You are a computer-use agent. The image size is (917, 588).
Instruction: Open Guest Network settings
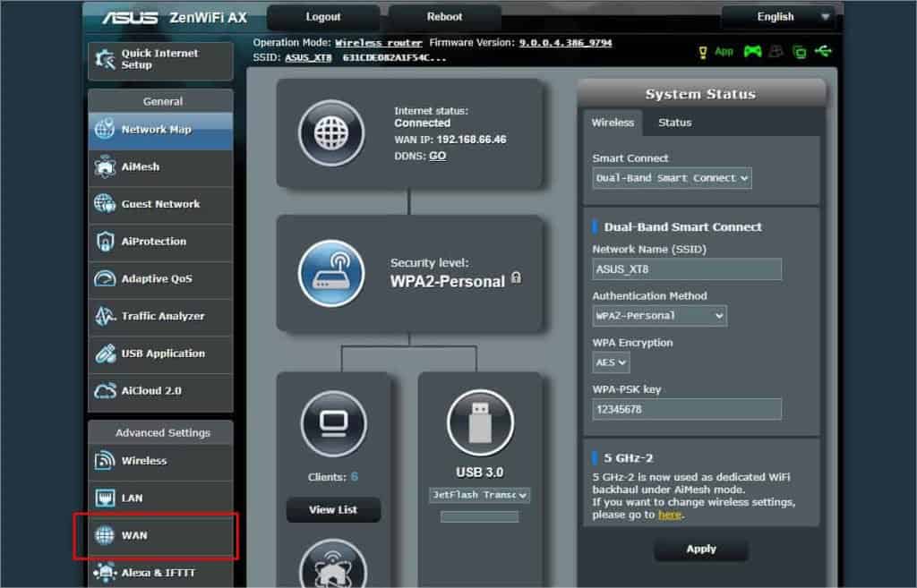pos(161,204)
